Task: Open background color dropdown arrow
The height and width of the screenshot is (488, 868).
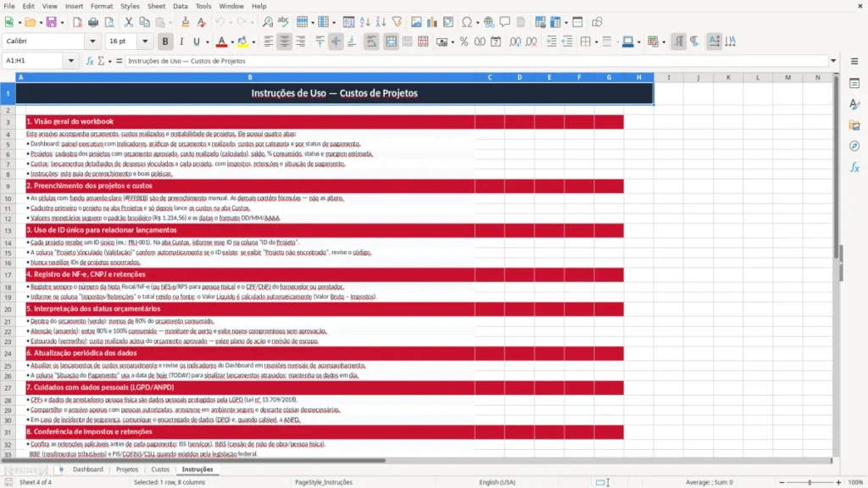Action: (639, 42)
